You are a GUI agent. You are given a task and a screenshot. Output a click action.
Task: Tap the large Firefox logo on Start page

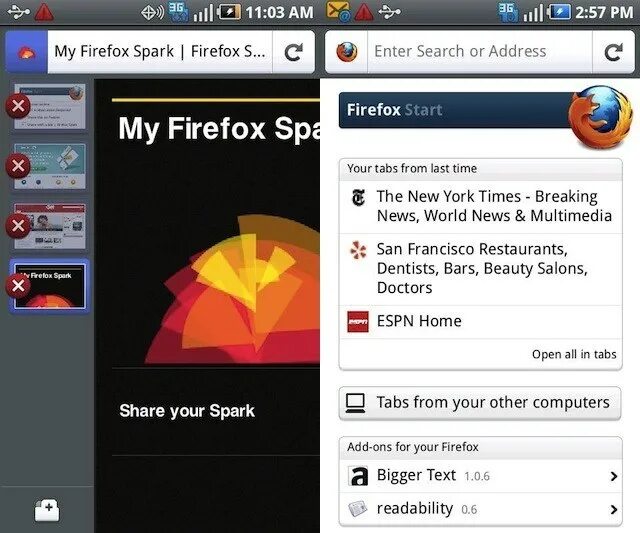click(600, 117)
